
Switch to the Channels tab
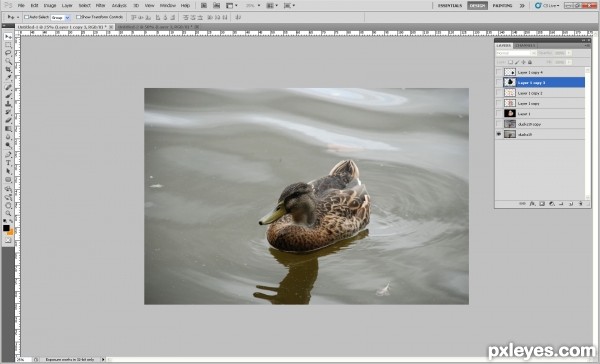tap(524, 46)
